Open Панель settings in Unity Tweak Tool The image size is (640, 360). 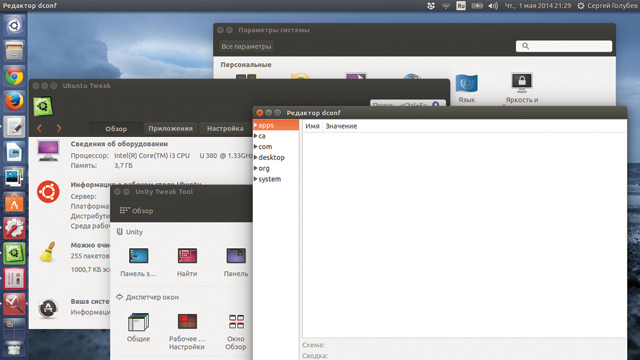click(x=236, y=262)
